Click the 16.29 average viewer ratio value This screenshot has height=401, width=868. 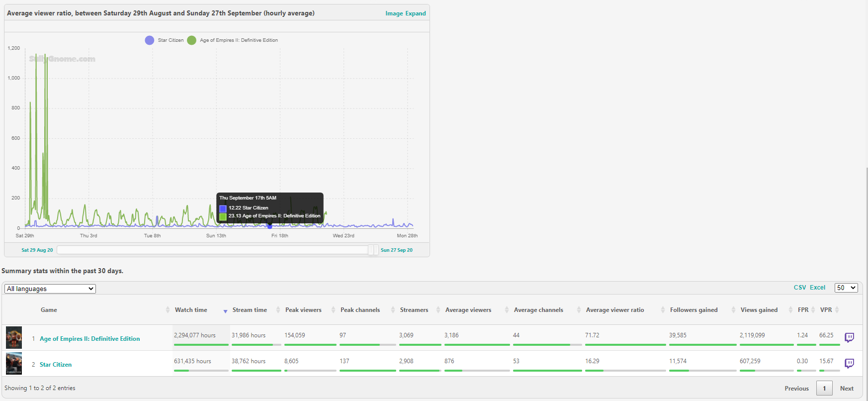point(592,361)
